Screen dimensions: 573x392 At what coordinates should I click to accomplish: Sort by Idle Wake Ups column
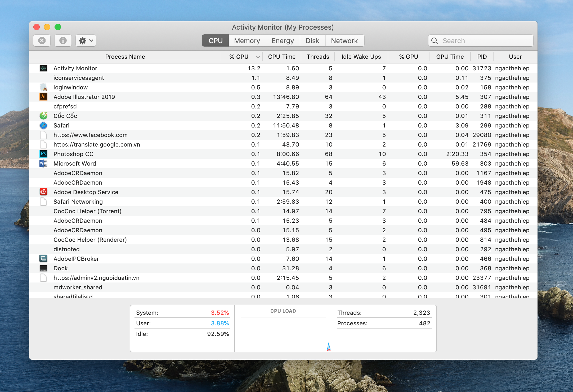click(x=361, y=57)
